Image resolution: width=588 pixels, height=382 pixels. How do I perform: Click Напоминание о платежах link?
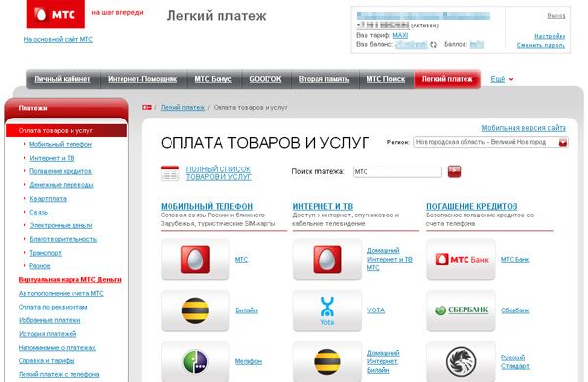(57, 347)
